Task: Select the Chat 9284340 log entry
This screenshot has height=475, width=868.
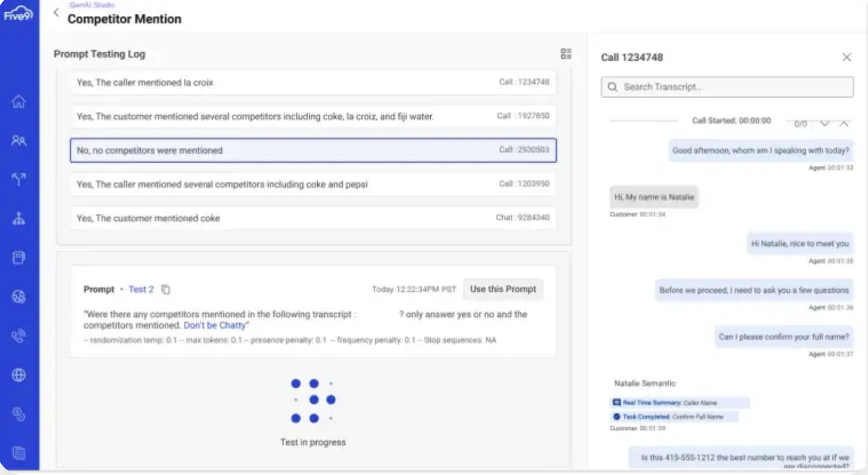Action: pos(313,218)
